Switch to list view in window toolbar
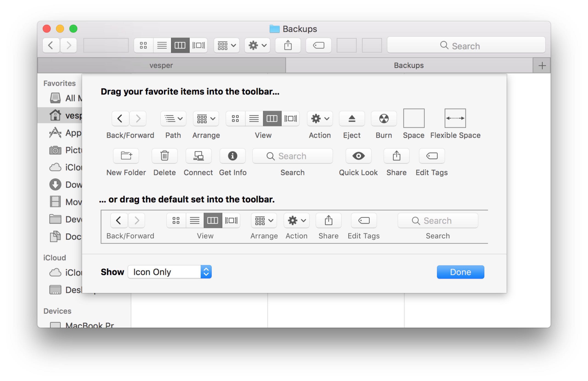588x381 pixels. 162,45
